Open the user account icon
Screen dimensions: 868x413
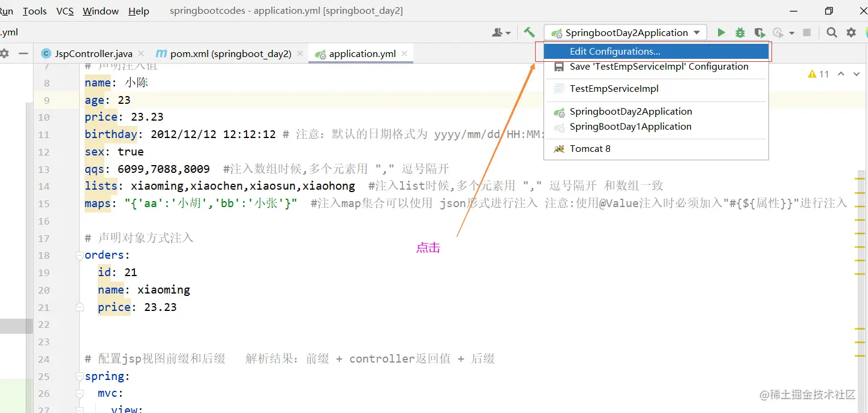(498, 32)
